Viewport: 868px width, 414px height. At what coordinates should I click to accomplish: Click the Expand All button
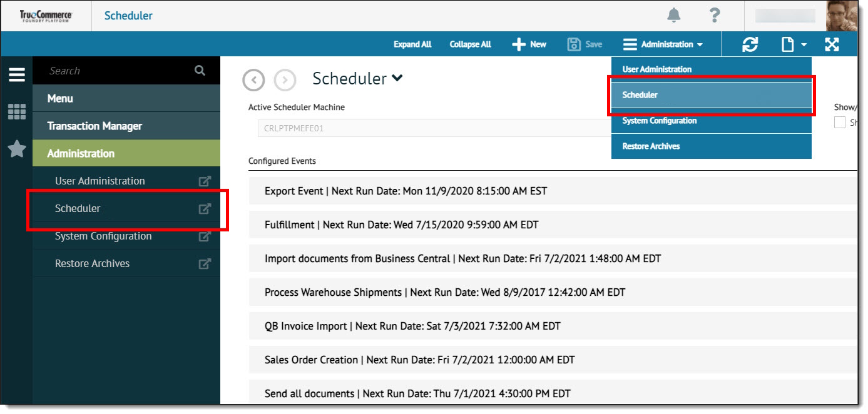click(x=412, y=44)
